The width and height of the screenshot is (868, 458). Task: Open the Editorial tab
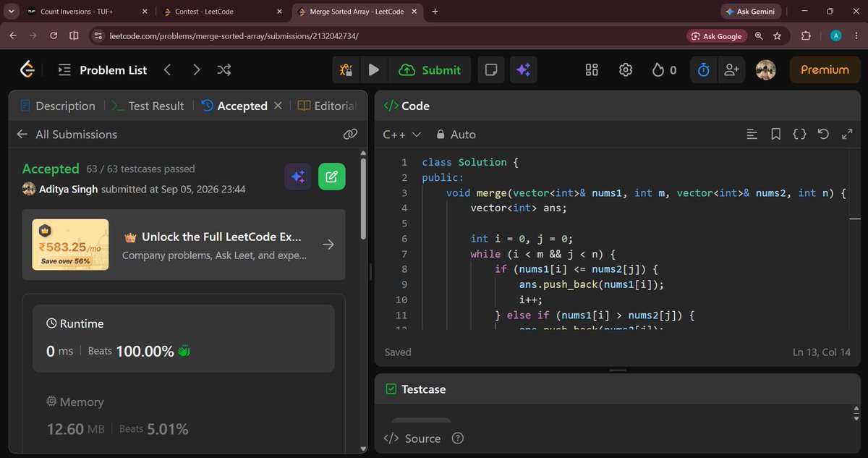pyautogui.click(x=326, y=106)
